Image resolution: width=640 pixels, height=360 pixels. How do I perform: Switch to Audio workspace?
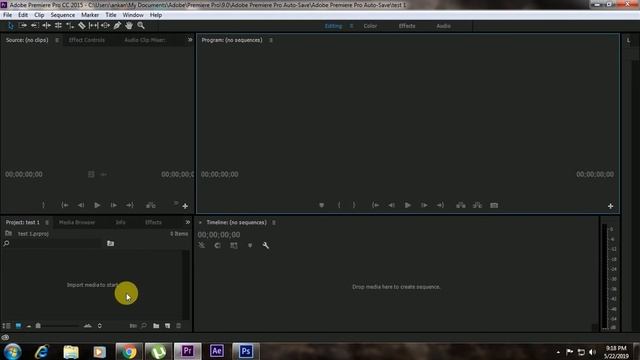click(444, 26)
